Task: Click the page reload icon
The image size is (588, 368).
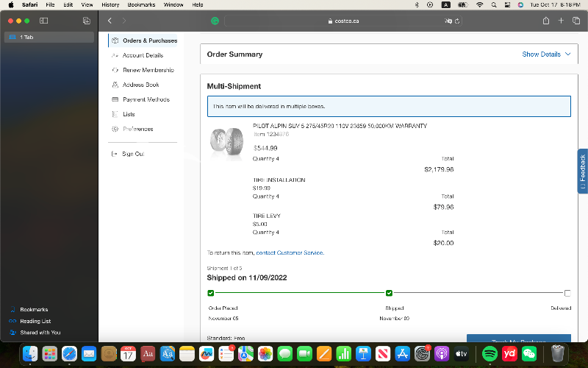Action: coord(459,21)
